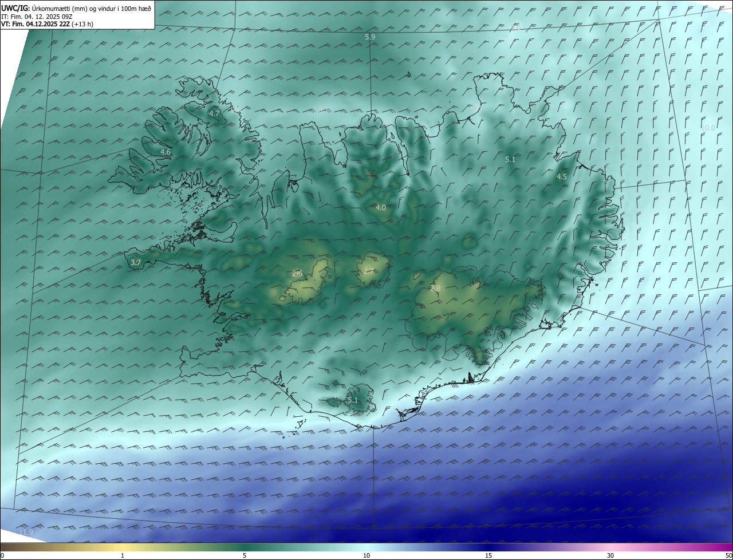Click the 4.5 value label in the east
This screenshot has height=560, width=733.
[x=562, y=177]
